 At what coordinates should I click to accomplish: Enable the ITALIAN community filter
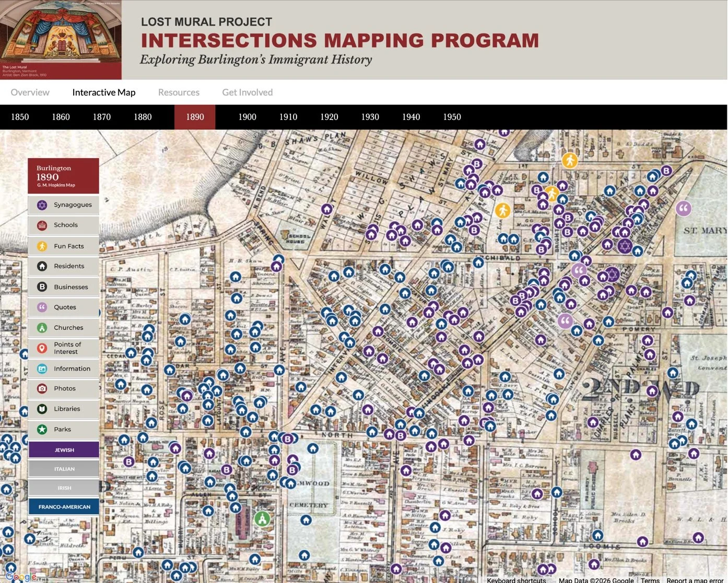coord(64,469)
